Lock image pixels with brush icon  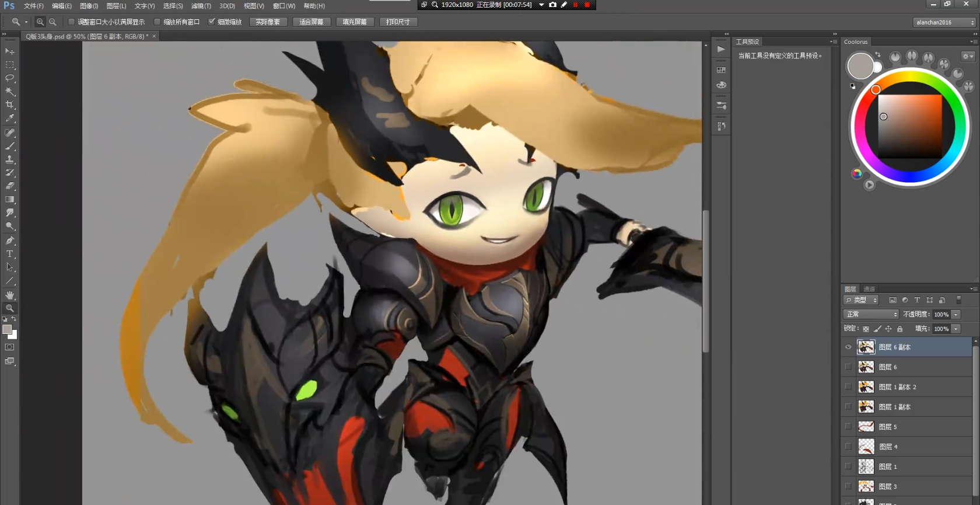click(x=877, y=329)
